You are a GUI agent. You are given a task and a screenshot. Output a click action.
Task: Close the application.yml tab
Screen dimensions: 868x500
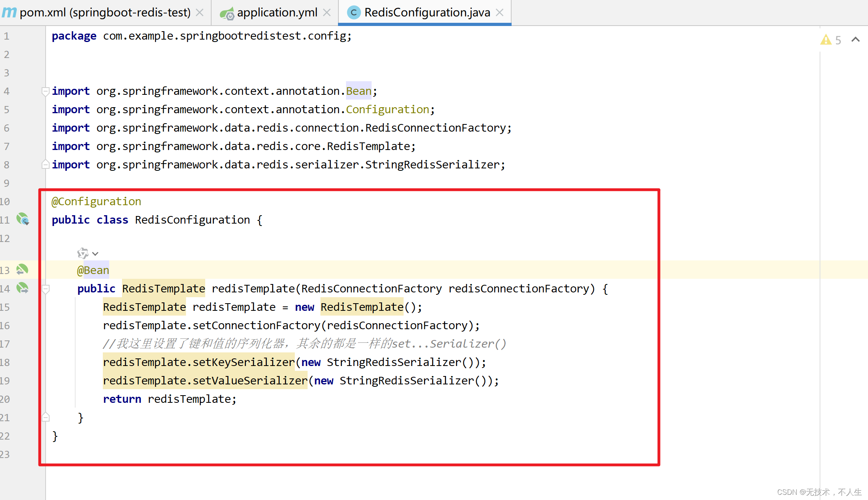(327, 13)
